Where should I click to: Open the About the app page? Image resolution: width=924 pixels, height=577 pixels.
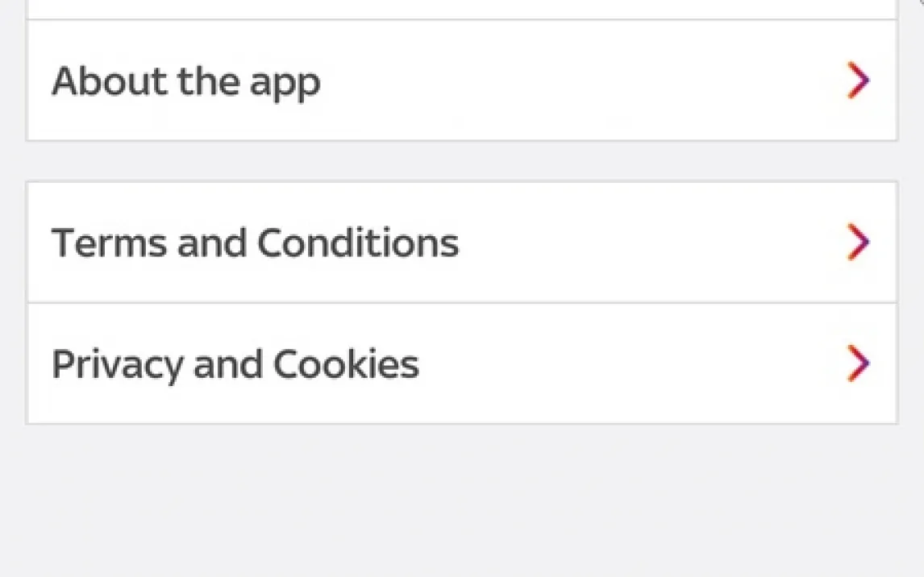pyautogui.click(x=461, y=81)
